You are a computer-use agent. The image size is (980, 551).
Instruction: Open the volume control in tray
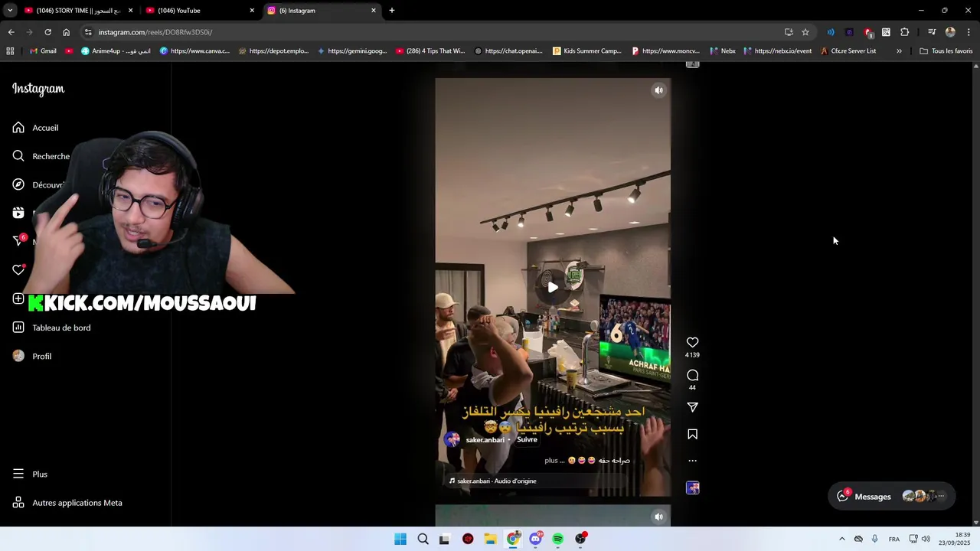(926, 539)
